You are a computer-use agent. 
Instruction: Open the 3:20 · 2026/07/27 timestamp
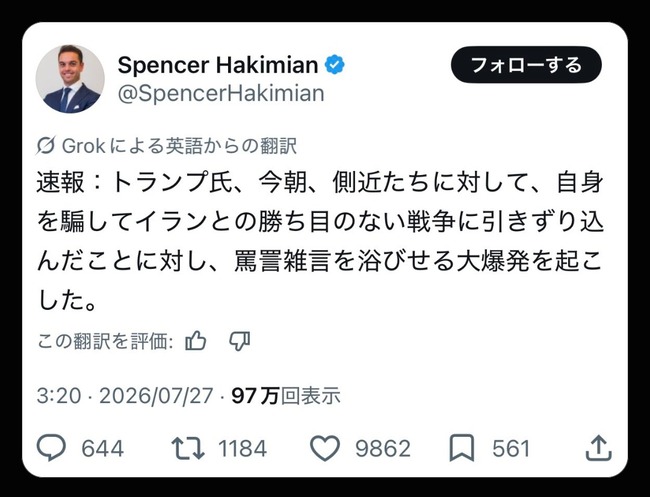pos(125,396)
